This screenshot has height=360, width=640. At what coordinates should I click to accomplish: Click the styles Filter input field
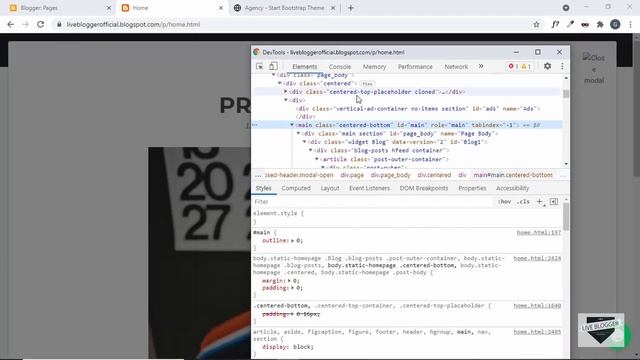coord(372,202)
